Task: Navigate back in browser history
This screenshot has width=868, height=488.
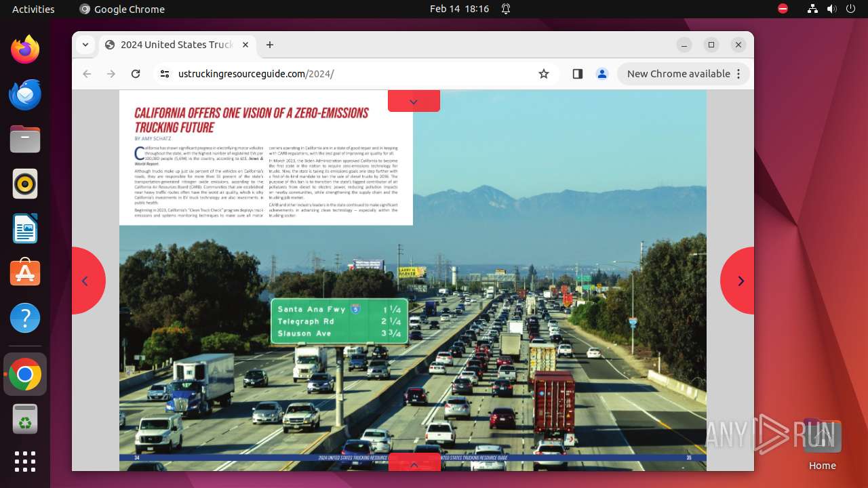Action: [x=87, y=74]
